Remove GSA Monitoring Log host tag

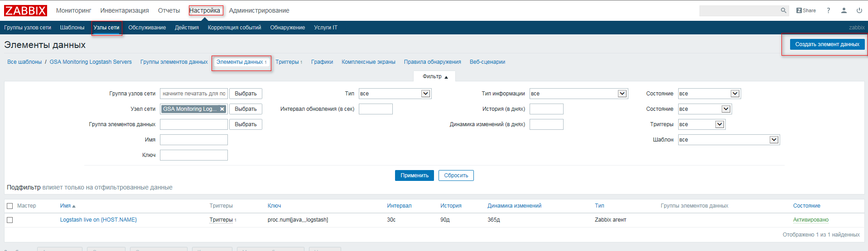(222, 109)
